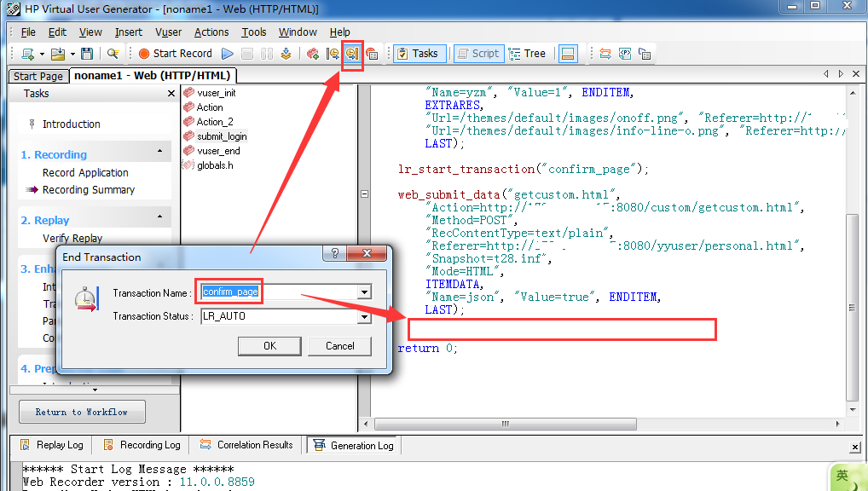Open globals.h header file
This screenshot has height=491, width=868.
(x=215, y=165)
